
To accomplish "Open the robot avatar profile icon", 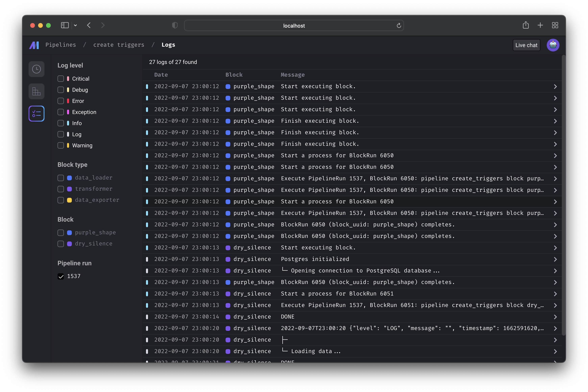I will point(553,45).
